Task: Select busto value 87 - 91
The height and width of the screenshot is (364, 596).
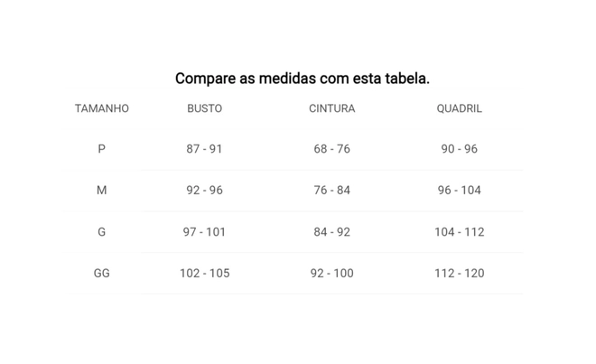Action: 204,149
